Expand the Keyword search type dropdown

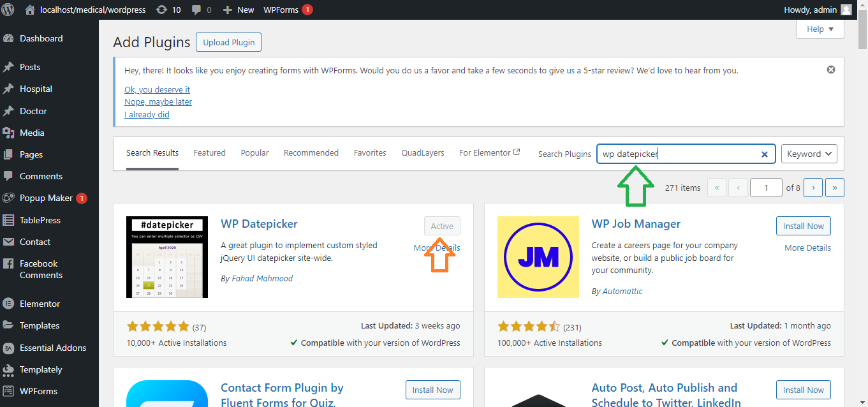pos(809,154)
